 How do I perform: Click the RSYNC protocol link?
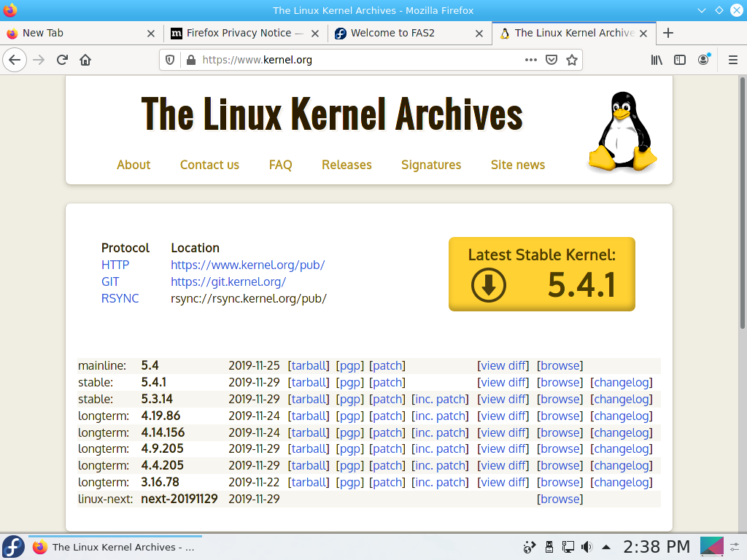tap(120, 298)
